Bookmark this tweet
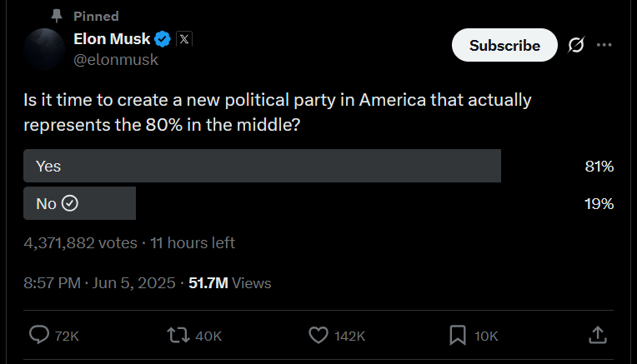The image size is (637, 364). pos(458,335)
